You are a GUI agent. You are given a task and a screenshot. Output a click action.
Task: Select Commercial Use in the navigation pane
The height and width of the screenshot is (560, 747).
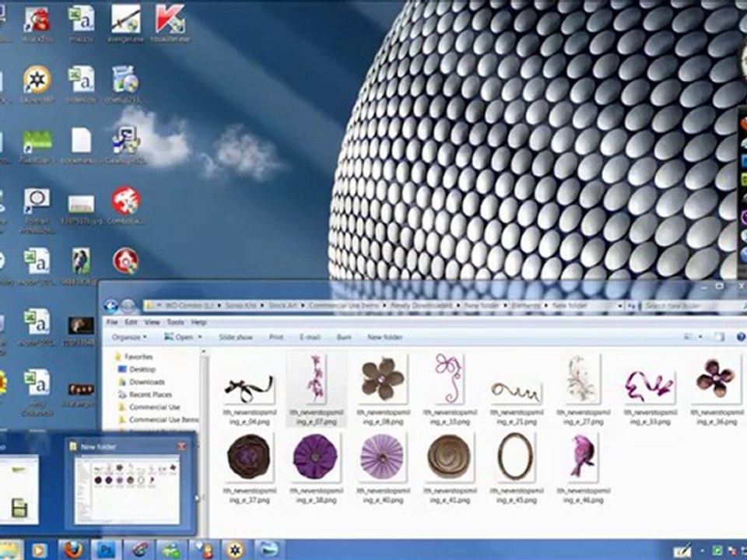pyautogui.click(x=149, y=407)
